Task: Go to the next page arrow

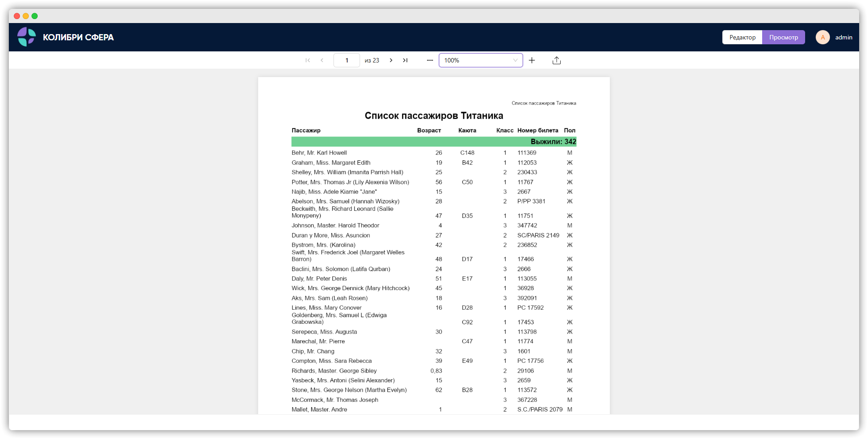Action: point(391,60)
